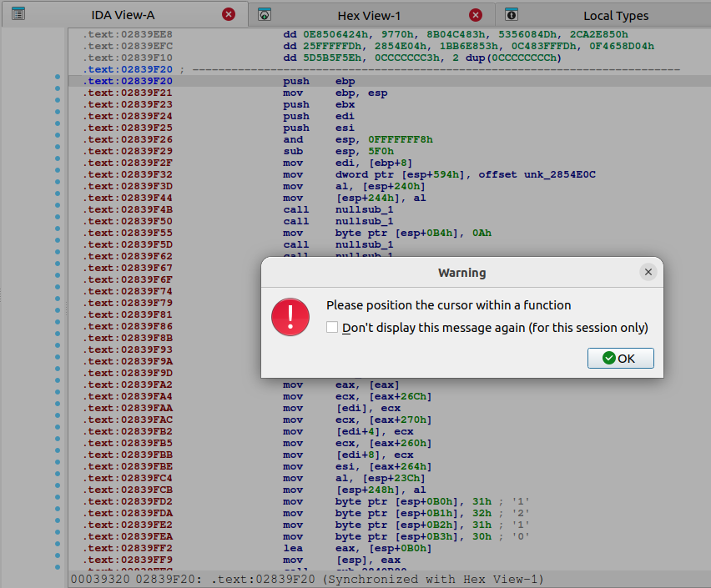Image resolution: width=711 pixels, height=588 pixels.
Task: Click the breakpoint dot beside address 02839F2F
Action: pyautogui.click(x=58, y=158)
